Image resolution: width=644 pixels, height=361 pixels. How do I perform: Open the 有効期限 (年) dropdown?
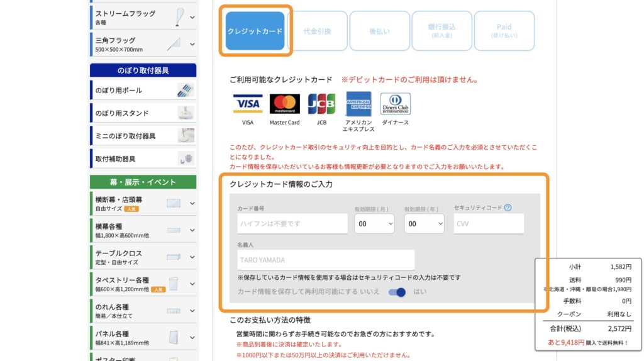click(x=424, y=224)
